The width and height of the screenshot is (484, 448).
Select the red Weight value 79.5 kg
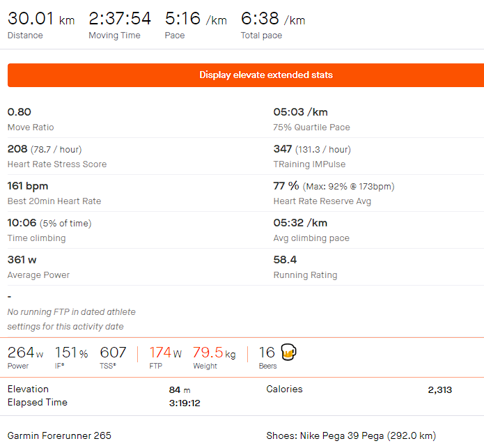click(x=214, y=353)
